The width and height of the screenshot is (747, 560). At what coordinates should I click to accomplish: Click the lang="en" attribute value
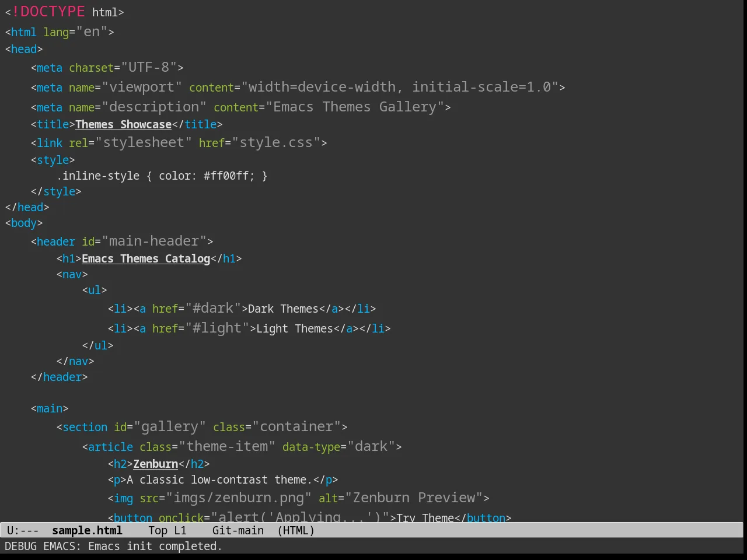92,32
